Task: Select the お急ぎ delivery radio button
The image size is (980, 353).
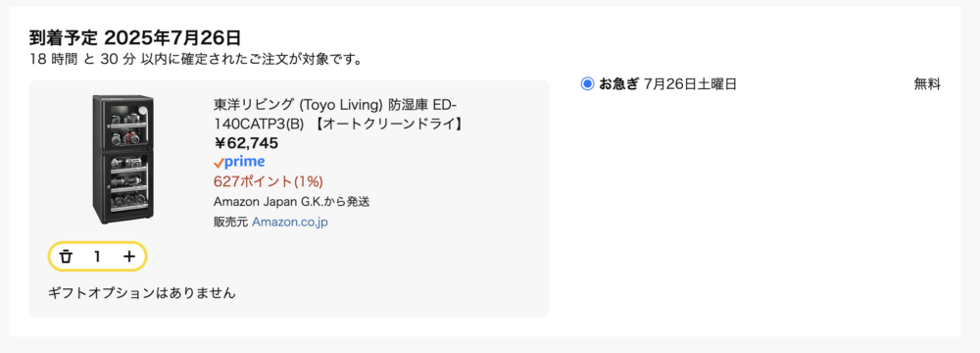Action: (587, 84)
